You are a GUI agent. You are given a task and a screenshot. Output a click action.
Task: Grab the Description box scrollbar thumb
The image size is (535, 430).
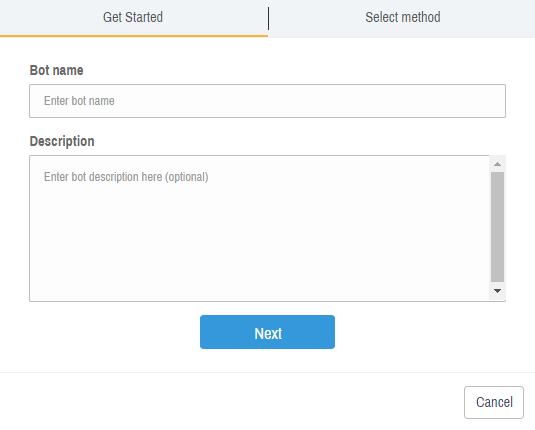pyautogui.click(x=497, y=227)
